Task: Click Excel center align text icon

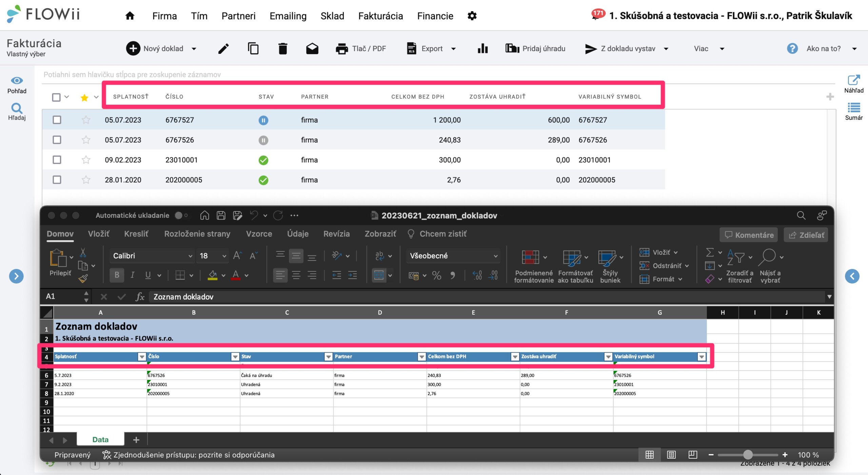Action: [296, 275]
